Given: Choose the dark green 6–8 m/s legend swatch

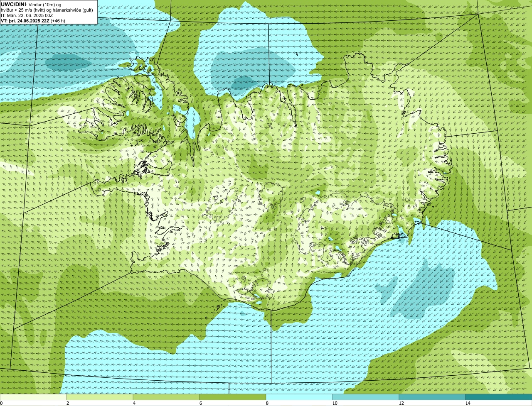Looking at the screenshot, I should [233, 397].
